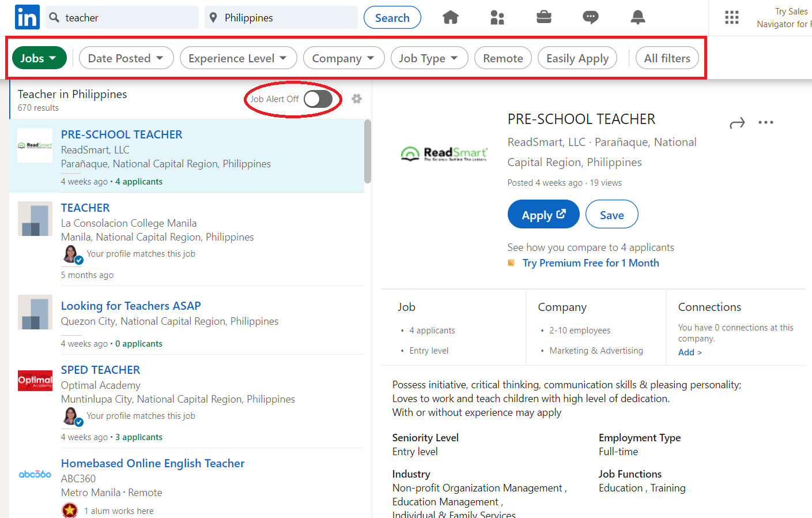This screenshot has height=518, width=812.
Task: Open My Network people icon
Action: [497, 18]
